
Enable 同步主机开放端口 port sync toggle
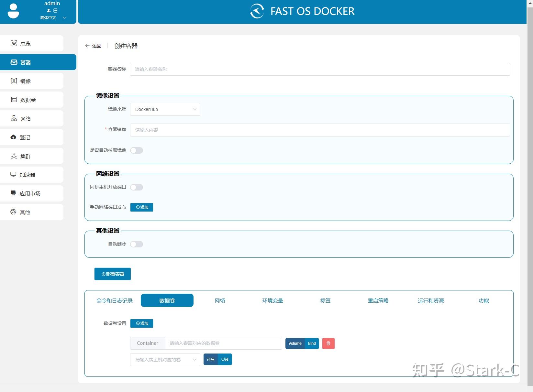point(136,187)
